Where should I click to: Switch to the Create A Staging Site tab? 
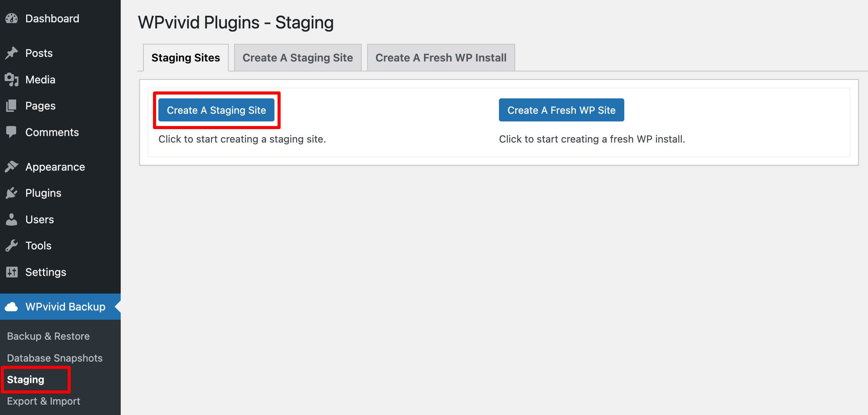click(x=298, y=57)
